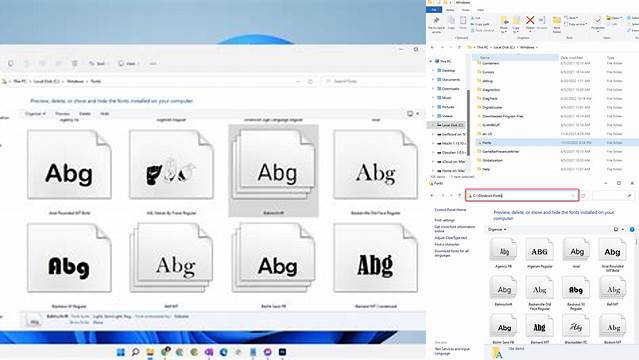639x360 pixels.
Task: Click the trash delete icon in Windows 11 toolbar
Action: tap(75, 64)
